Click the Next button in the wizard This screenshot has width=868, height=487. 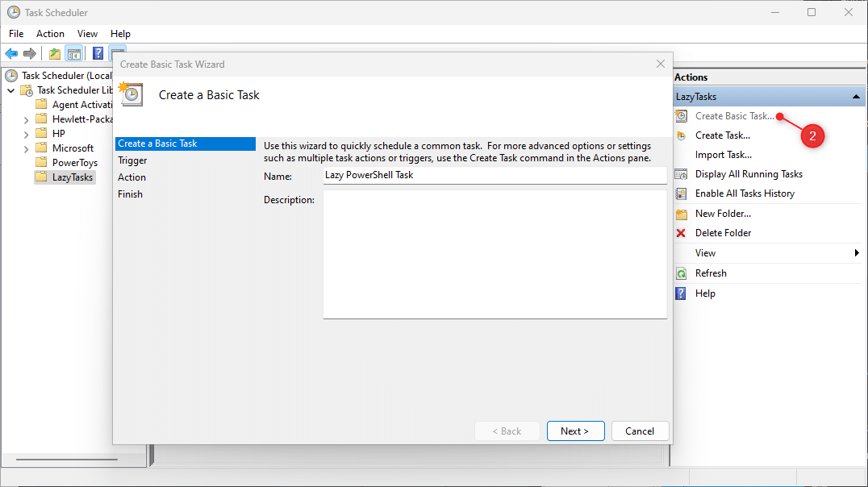[575, 431]
